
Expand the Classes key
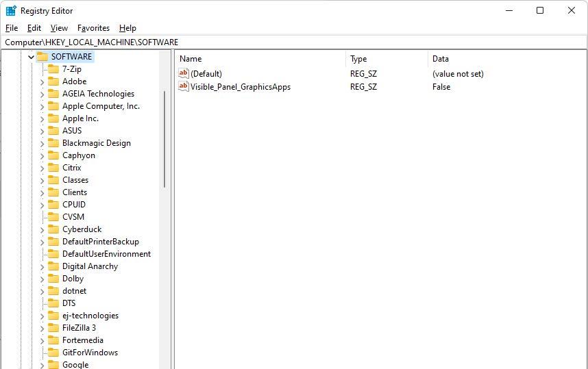42,181
